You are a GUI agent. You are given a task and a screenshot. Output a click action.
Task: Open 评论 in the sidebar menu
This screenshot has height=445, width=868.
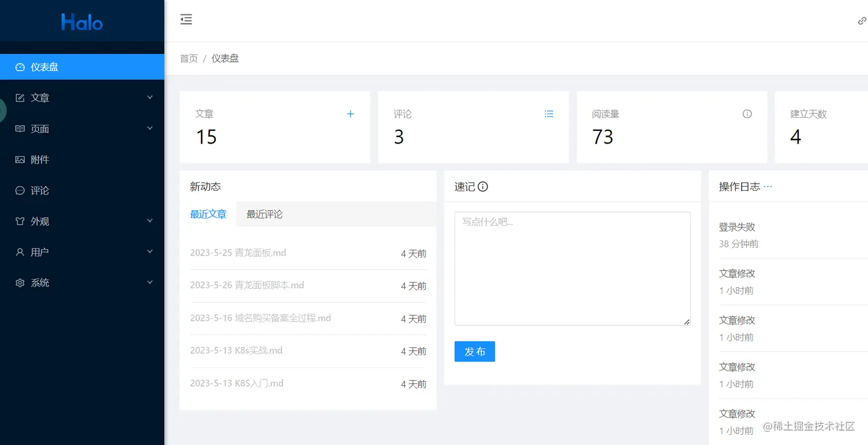(82, 191)
